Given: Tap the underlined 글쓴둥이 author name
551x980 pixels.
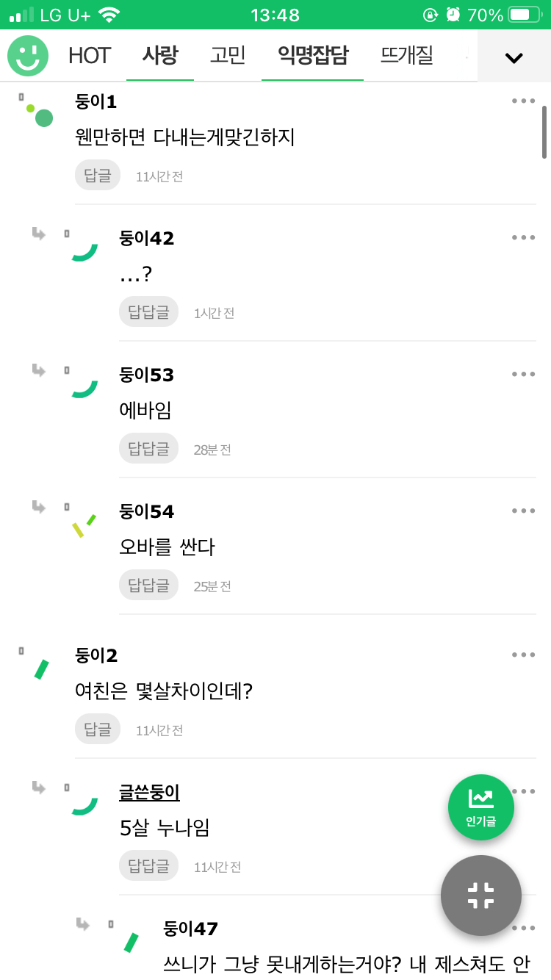Looking at the screenshot, I should (149, 793).
